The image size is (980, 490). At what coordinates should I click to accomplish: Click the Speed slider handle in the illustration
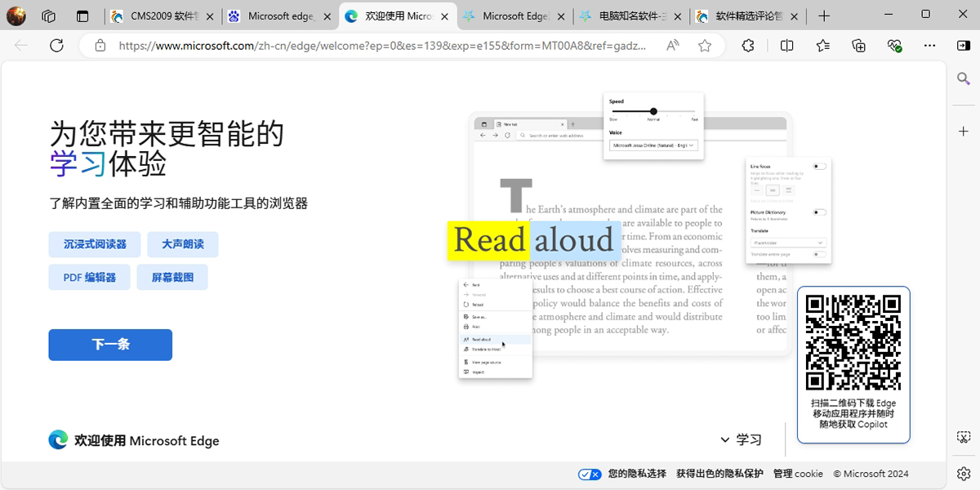click(x=653, y=111)
